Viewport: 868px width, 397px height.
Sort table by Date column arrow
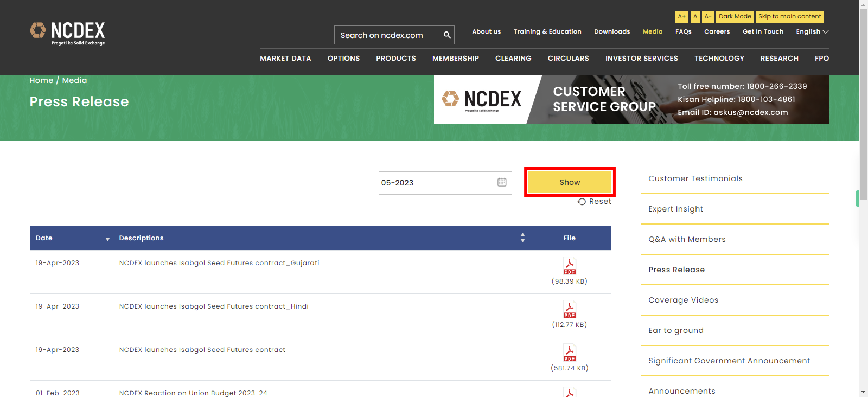pos(107,239)
